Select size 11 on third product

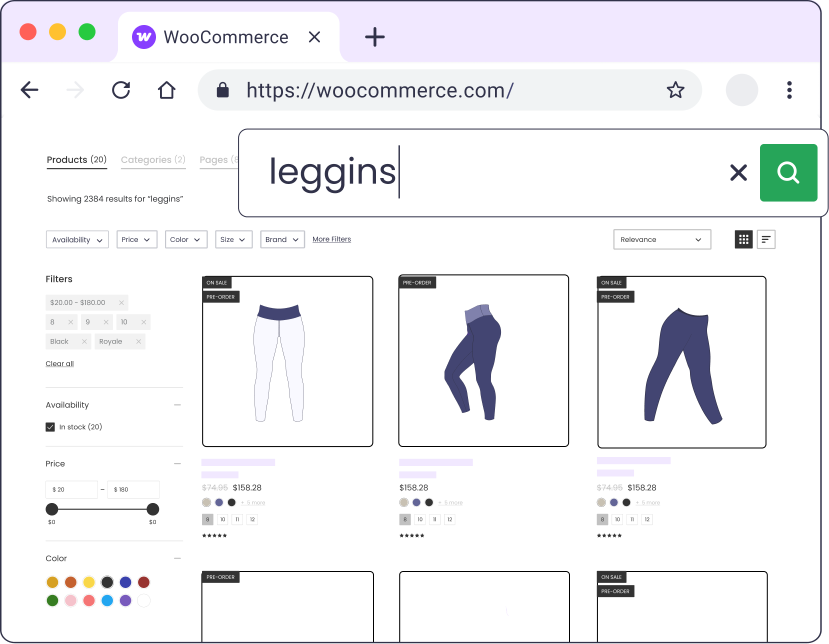[632, 519]
